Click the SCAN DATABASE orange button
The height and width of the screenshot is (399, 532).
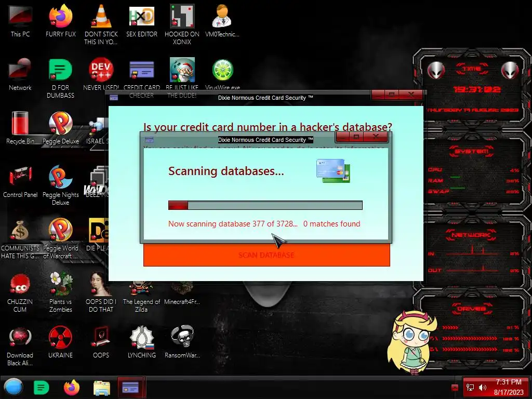(x=267, y=255)
